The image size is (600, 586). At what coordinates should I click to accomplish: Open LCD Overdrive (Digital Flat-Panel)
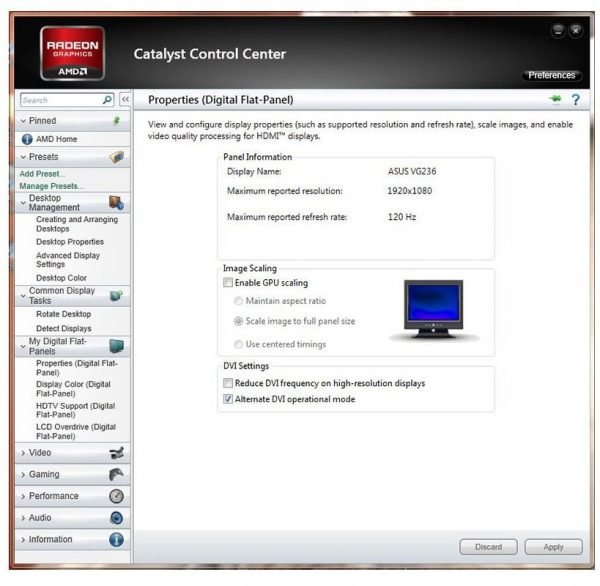pos(76,431)
